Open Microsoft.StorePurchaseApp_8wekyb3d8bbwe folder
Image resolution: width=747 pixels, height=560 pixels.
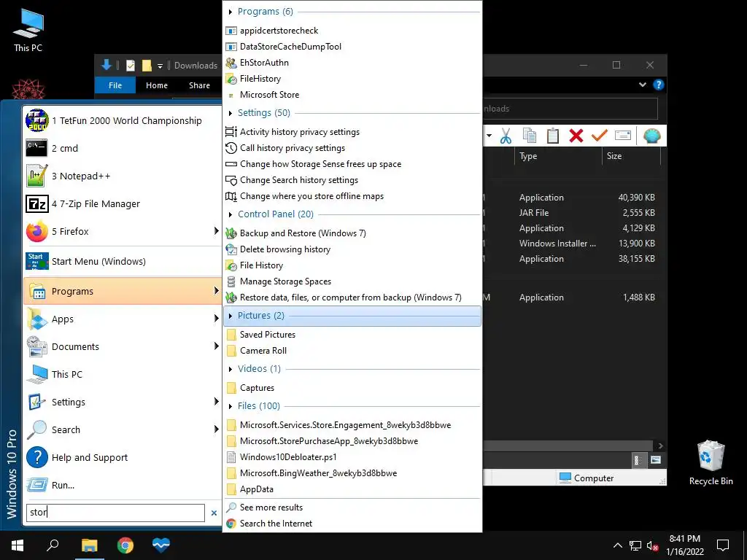pos(352,441)
